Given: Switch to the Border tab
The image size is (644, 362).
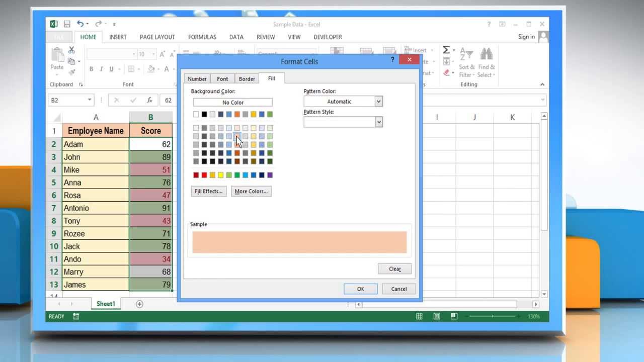Looking at the screenshot, I should (x=247, y=79).
